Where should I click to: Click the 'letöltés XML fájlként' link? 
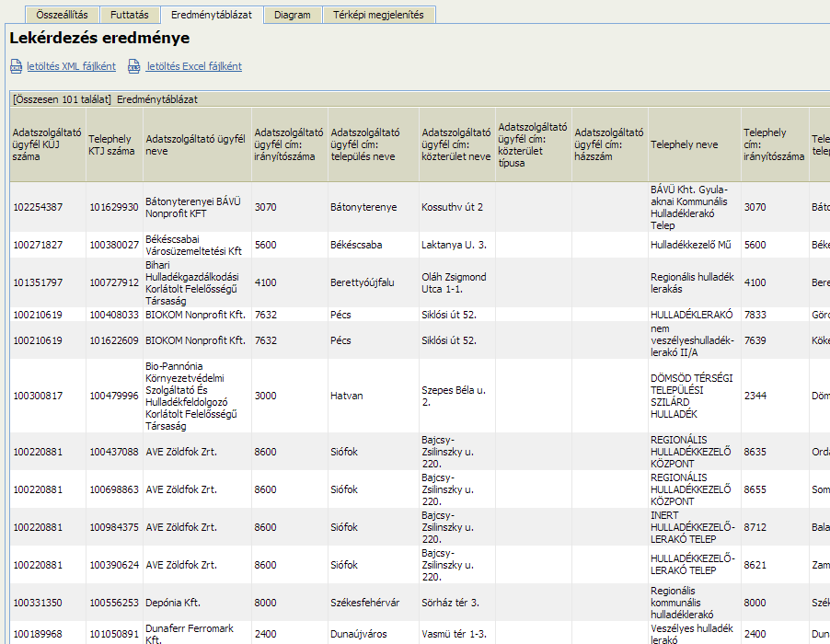click(71, 66)
